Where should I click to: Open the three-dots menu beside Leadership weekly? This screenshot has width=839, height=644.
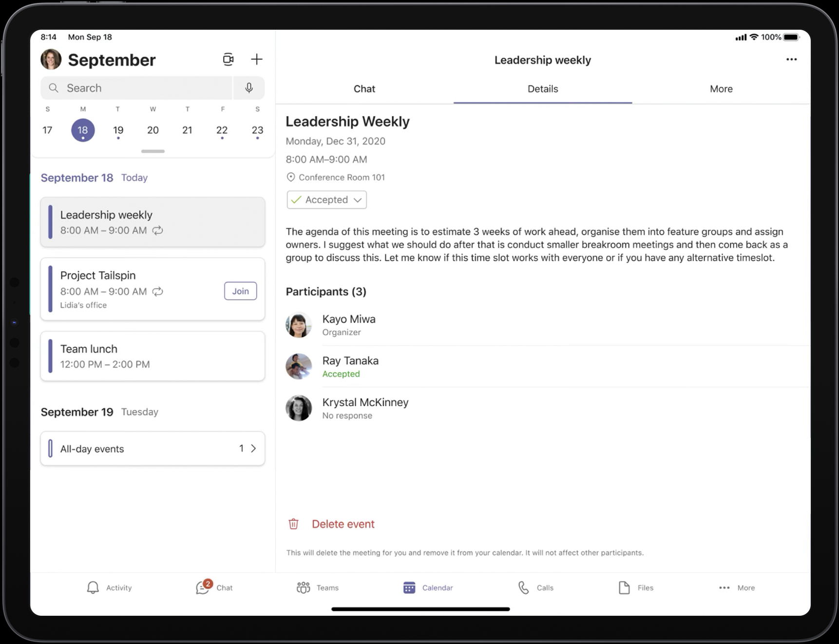pos(791,59)
